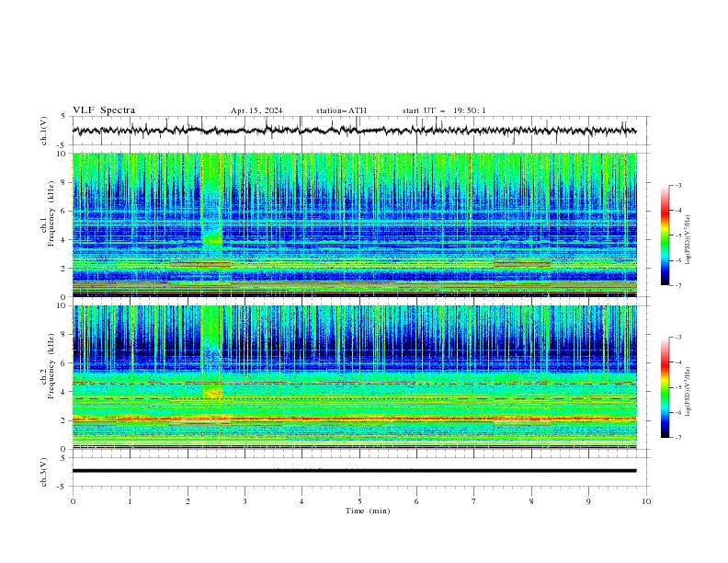Click the ch.2 spectrogram color scale bar

tap(665, 387)
